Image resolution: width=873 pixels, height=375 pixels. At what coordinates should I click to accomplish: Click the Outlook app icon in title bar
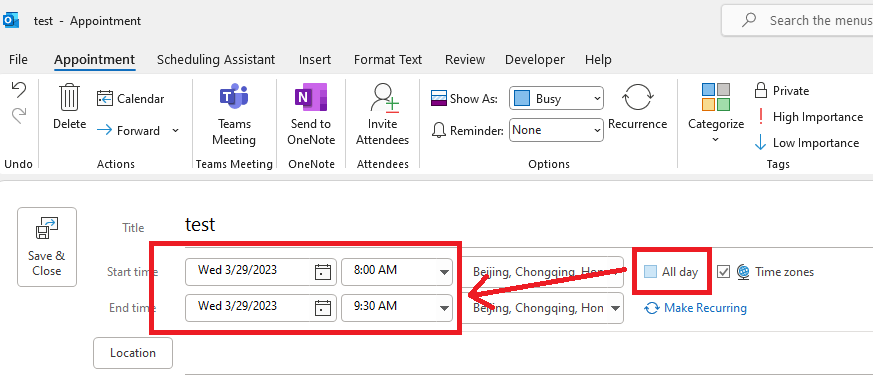11,21
